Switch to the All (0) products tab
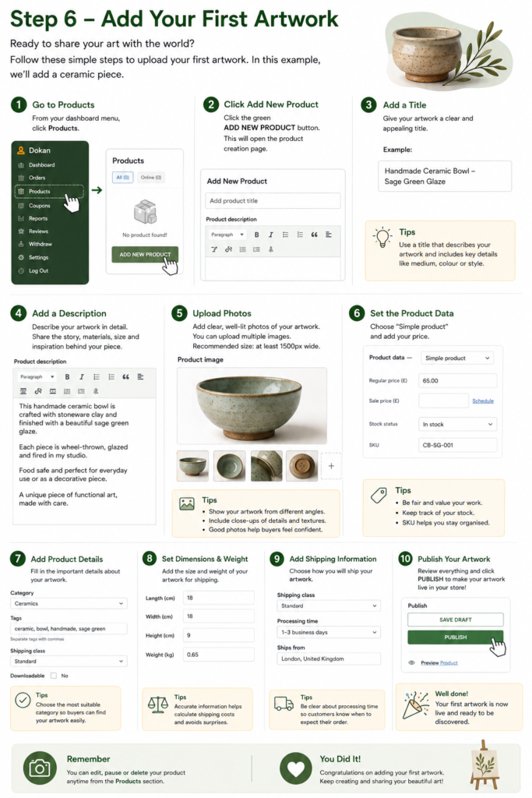Viewport: 532px width, 798px height. point(122,177)
